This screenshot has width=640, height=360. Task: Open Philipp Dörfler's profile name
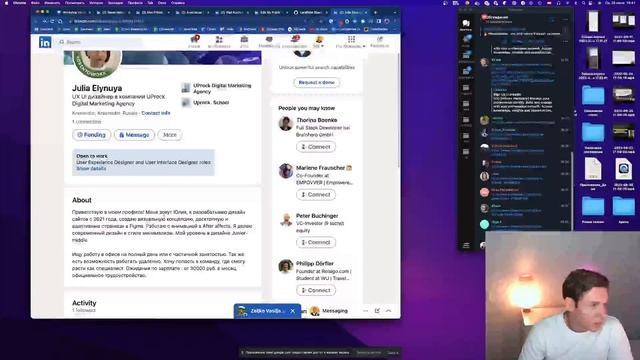coord(315,263)
